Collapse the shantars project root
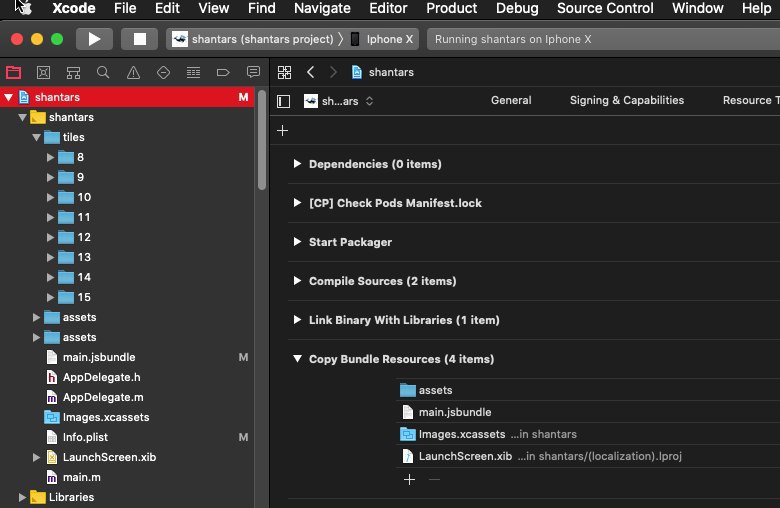This screenshot has width=780, height=508. tap(8, 97)
